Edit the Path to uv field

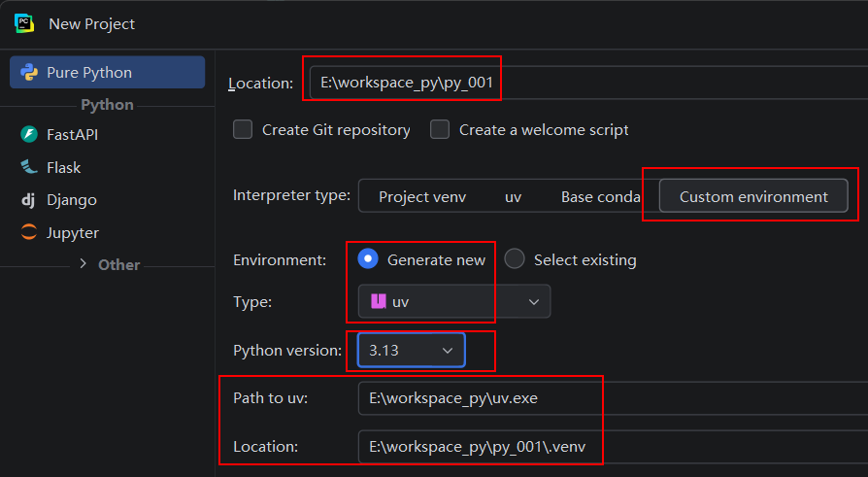click(613, 397)
